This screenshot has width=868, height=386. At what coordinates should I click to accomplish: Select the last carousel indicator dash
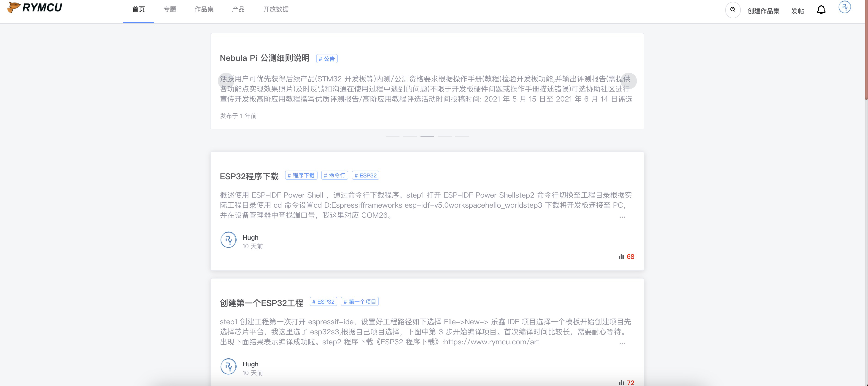(x=462, y=136)
